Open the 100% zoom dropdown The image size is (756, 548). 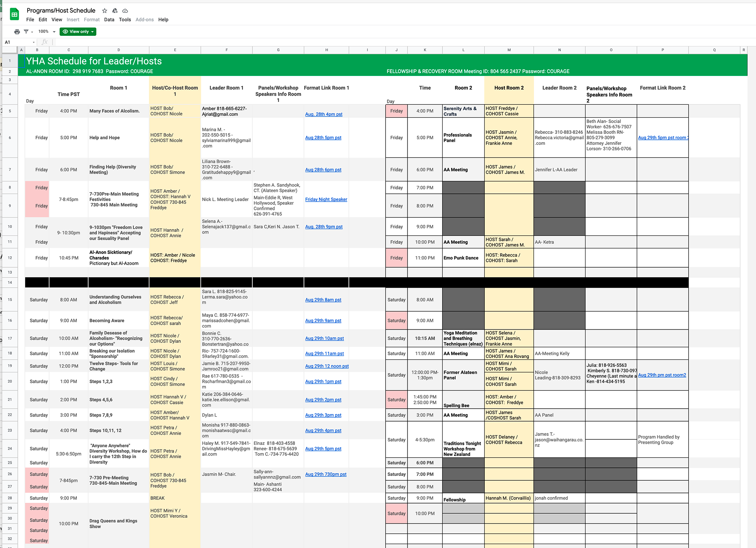coord(46,31)
